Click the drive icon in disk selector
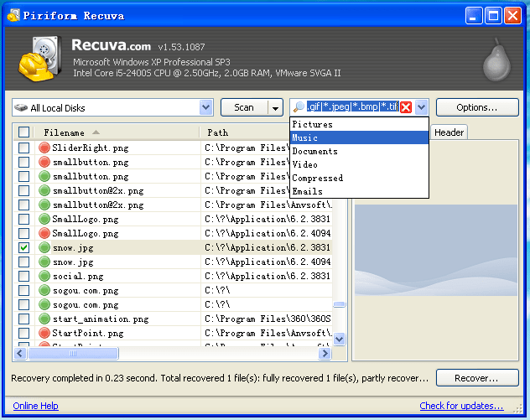The height and width of the screenshot is (420, 530). click(21, 108)
